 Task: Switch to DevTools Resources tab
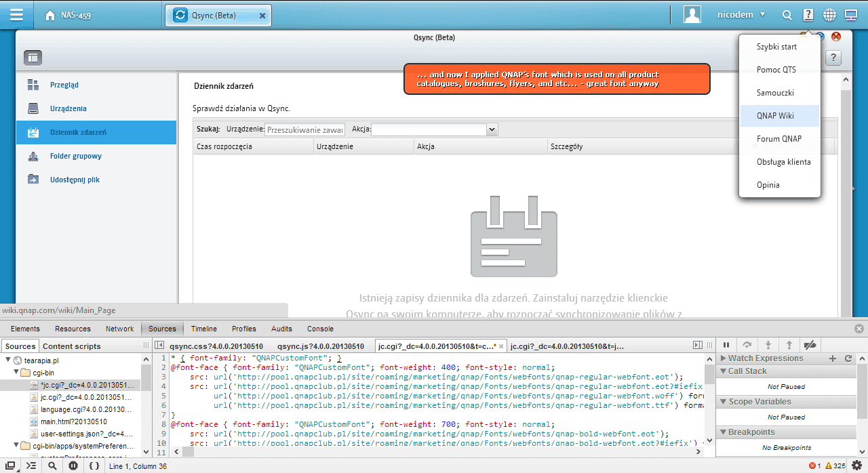point(73,329)
